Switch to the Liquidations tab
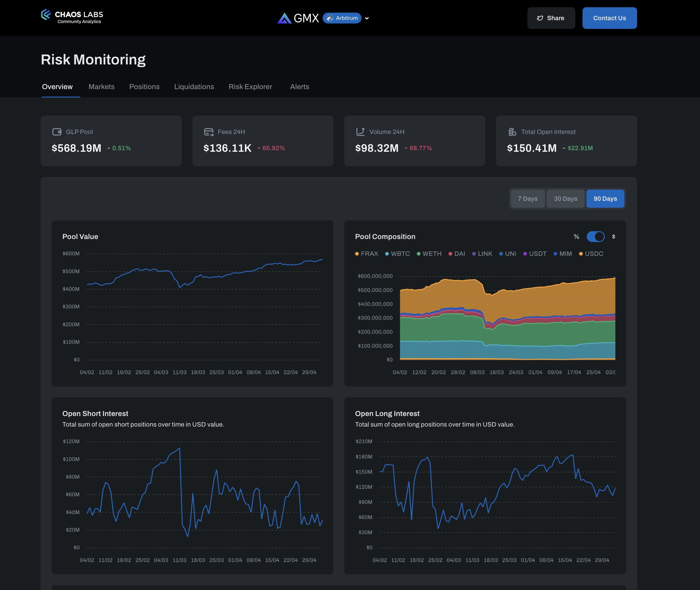 194,87
